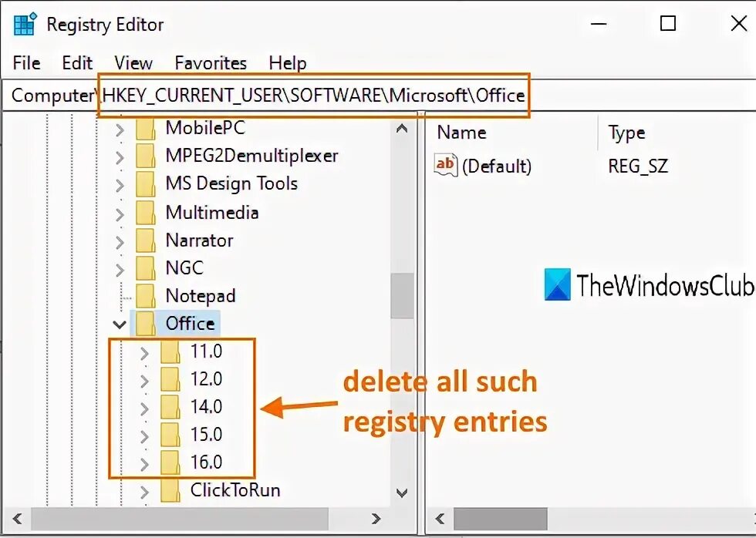Open the View menu
756x538 pixels.
pyautogui.click(x=133, y=62)
